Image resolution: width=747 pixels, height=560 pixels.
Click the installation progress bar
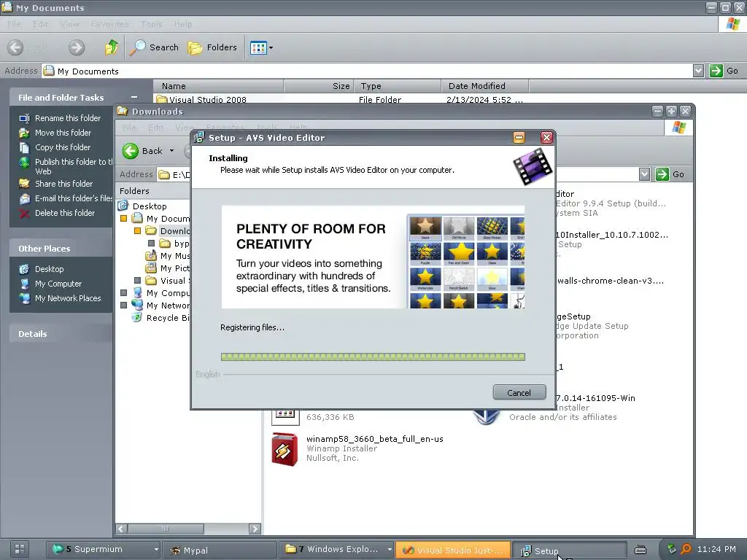coord(373,357)
